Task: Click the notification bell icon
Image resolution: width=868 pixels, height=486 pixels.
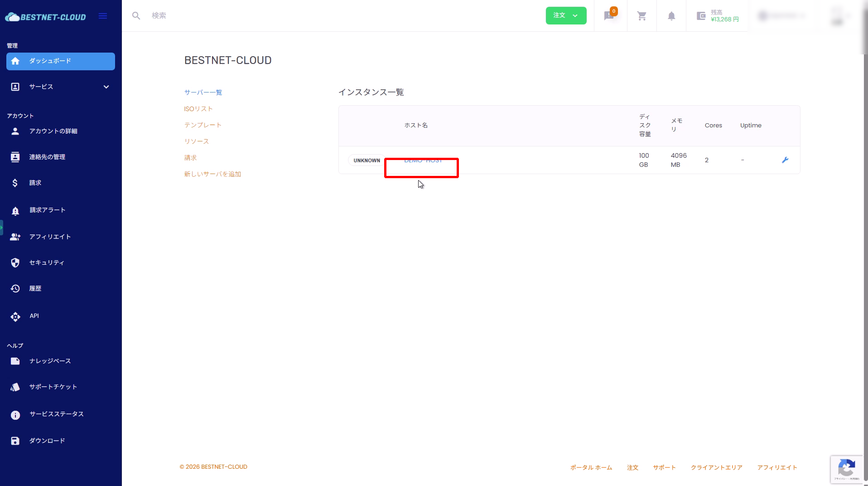Action: (671, 16)
